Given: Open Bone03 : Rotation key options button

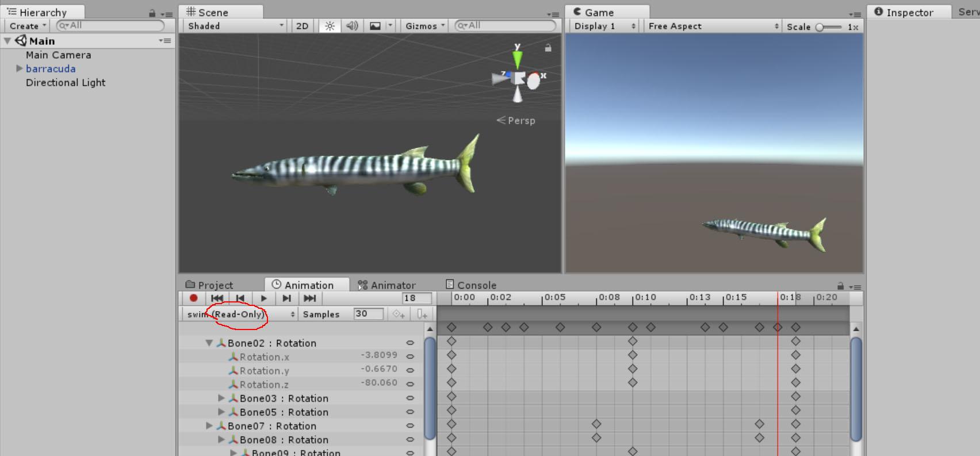Looking at the screenshot, I should click(x=410, y=398).
